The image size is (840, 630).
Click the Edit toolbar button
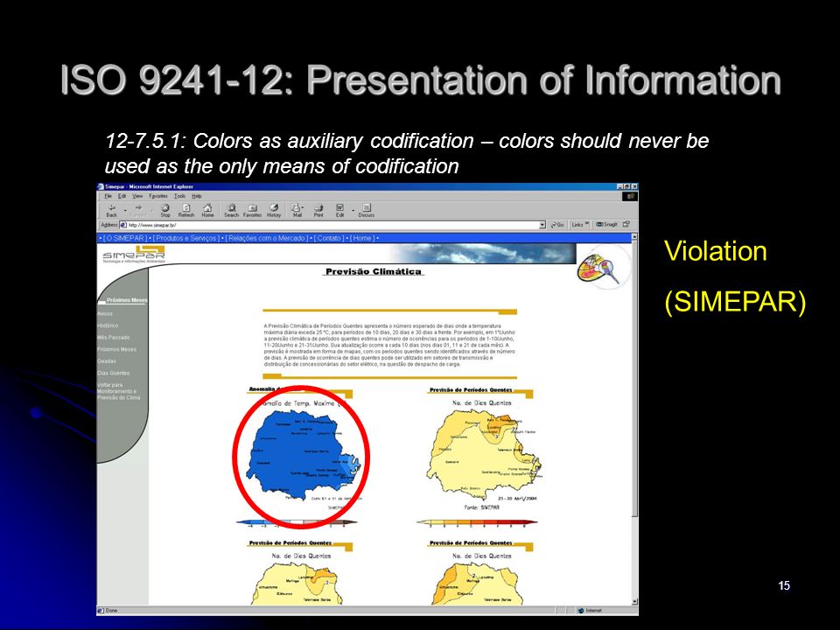pyautogui.click(x=339, y=211)
